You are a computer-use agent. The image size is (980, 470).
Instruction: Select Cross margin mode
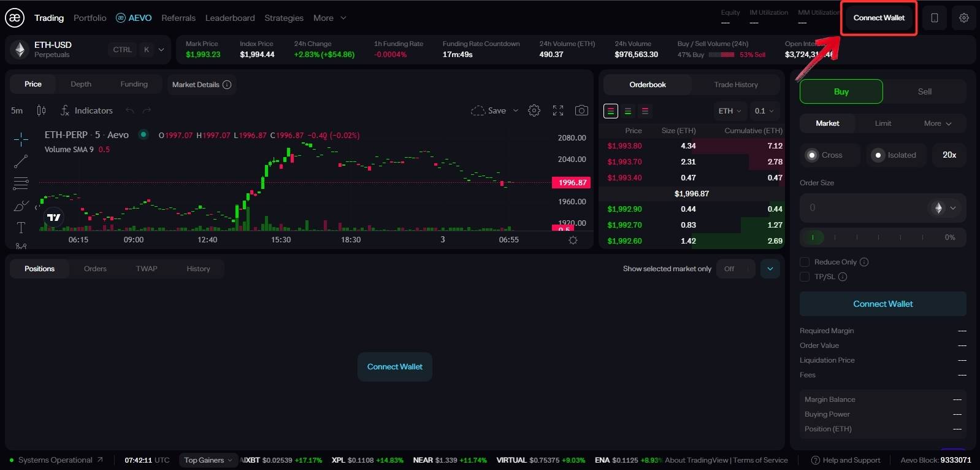[x=829, y=155]
